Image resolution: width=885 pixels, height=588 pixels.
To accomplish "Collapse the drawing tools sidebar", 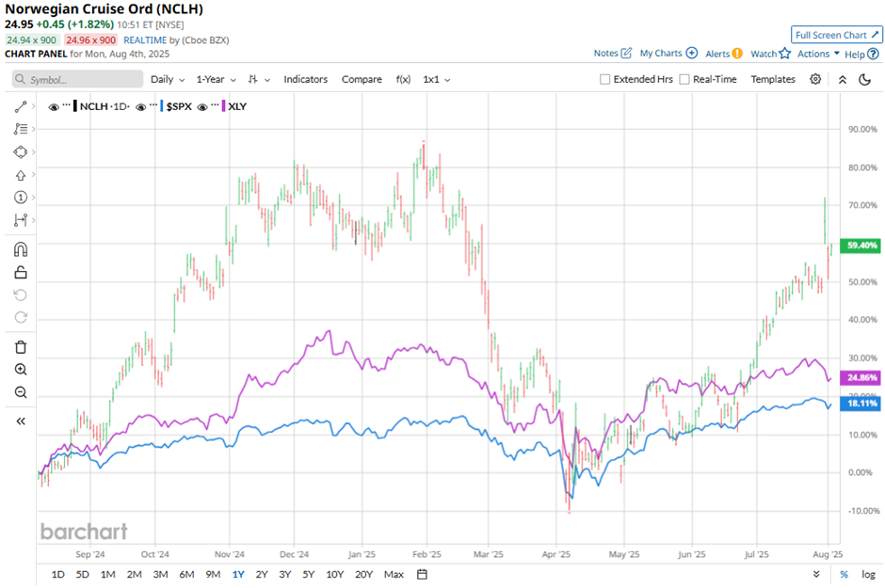I will point(21,421).
